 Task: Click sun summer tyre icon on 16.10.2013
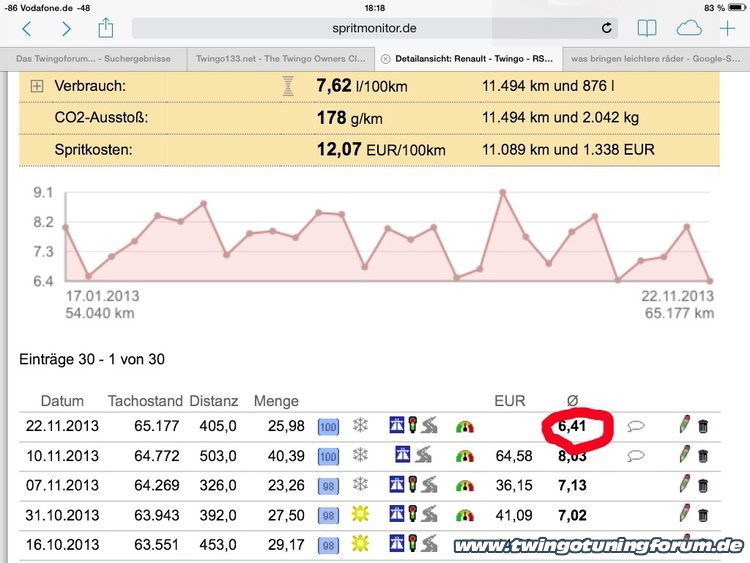point(360,543)
